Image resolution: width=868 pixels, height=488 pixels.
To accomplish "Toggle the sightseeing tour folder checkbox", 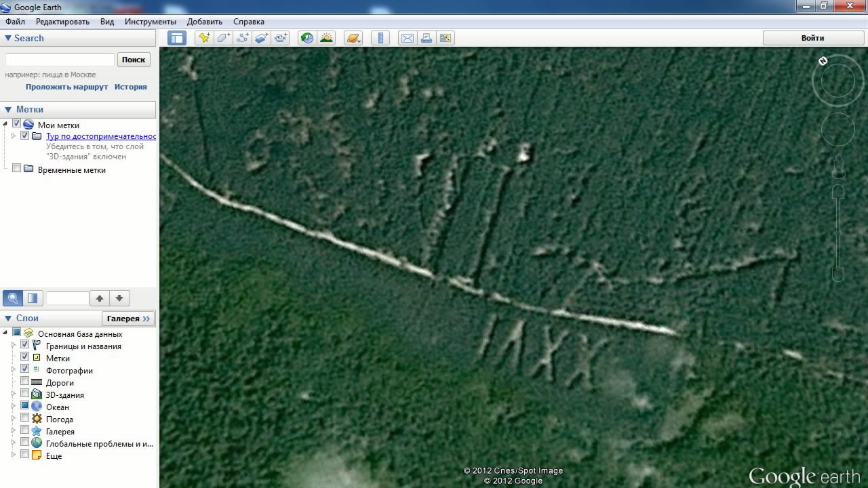I will click(25, 136).
